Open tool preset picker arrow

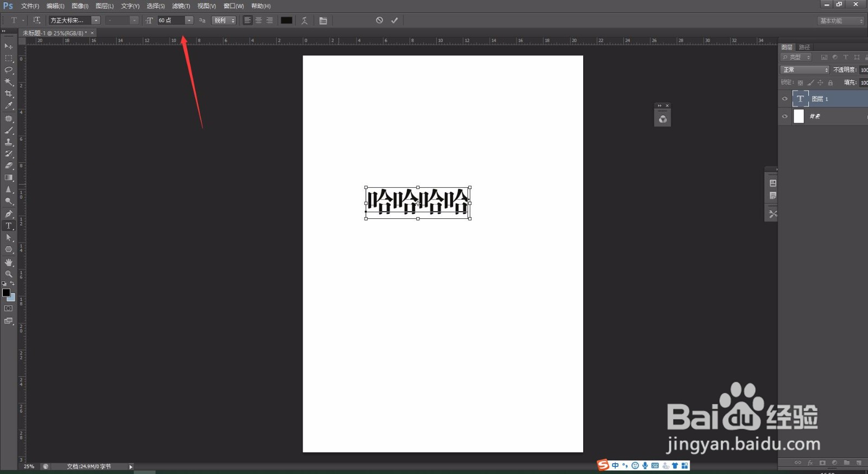pos(23,20)
